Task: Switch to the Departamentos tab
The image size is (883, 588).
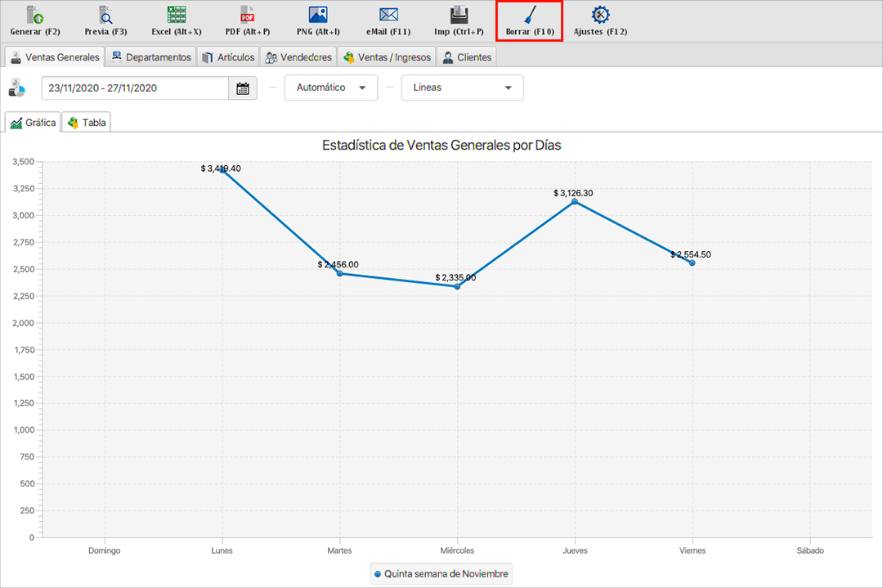Action: (x=151, y=57)
